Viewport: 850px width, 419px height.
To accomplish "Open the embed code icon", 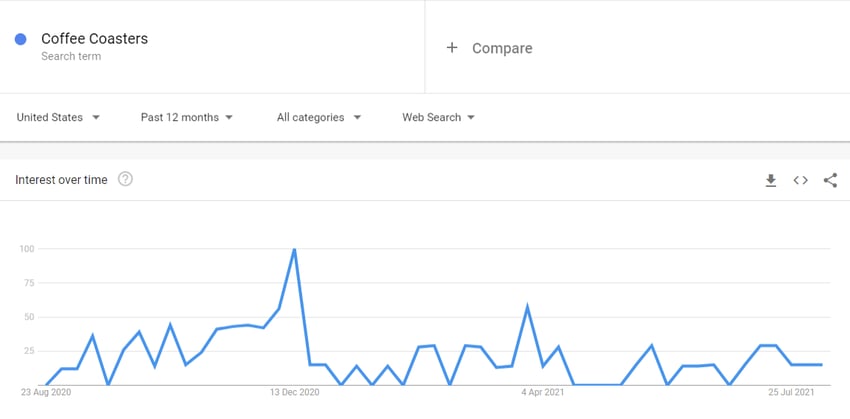I will [x=801, y=181].
